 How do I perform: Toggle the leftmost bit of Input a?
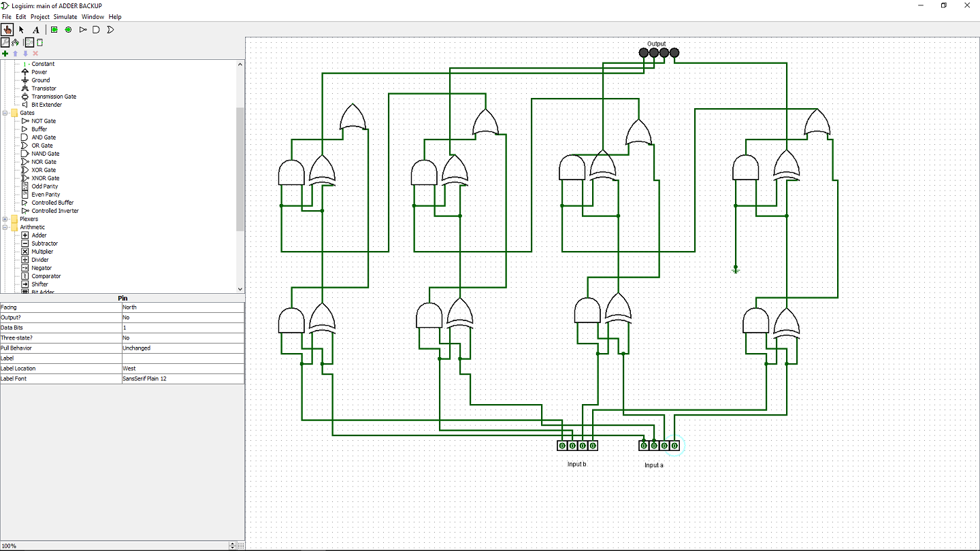[644, 446]
